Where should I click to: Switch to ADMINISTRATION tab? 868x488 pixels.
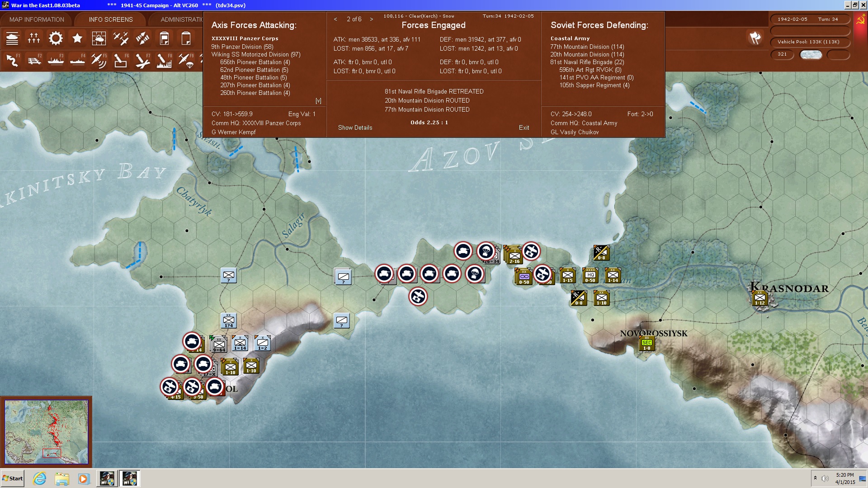point(181,19)
